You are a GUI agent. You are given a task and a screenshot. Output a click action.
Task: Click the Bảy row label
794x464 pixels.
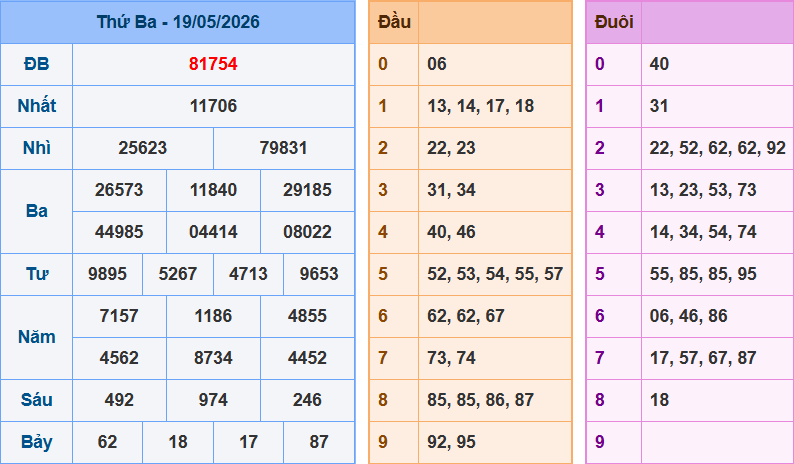(x=36, y=442)
